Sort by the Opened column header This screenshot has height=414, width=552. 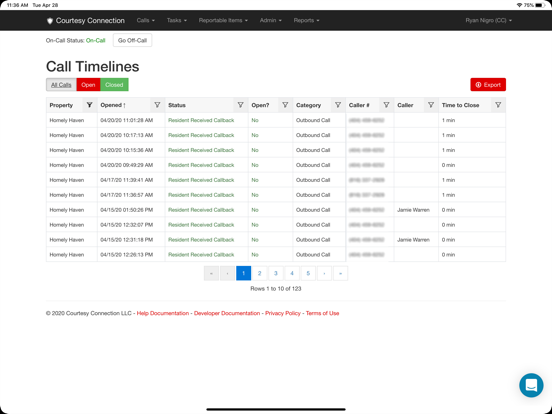pyautogui.click(x=113, y=105)
